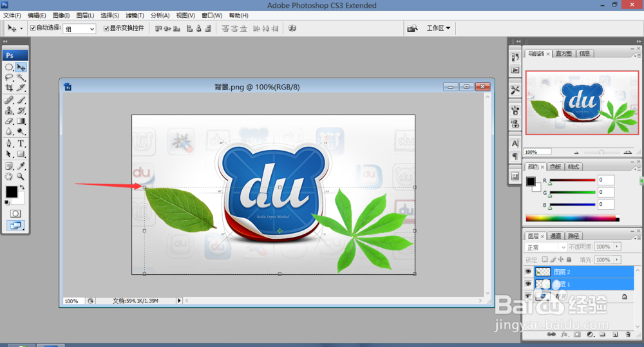Click the foreground color swatch in toolbox
The height and width of the screenshot is (347, 644).
[x=12, y=192]
